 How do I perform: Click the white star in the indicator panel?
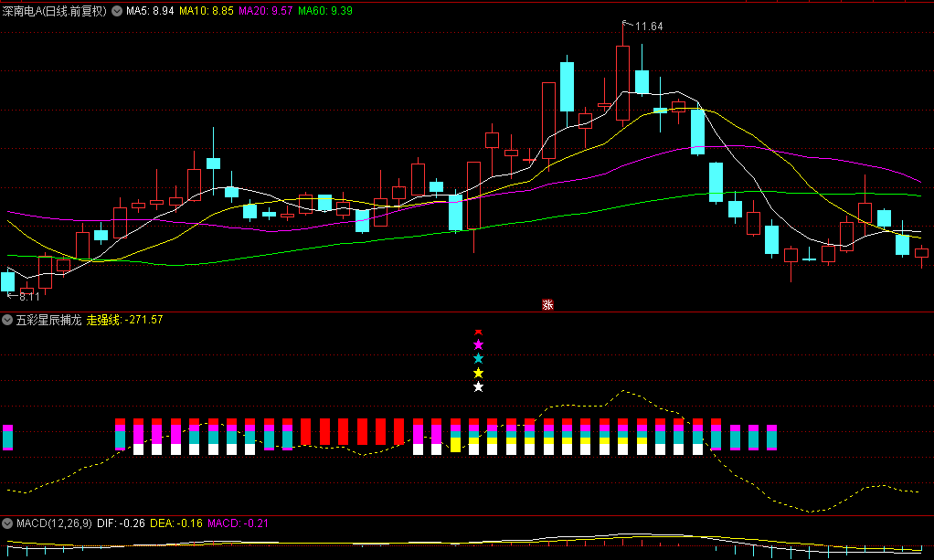pos(478,387)
